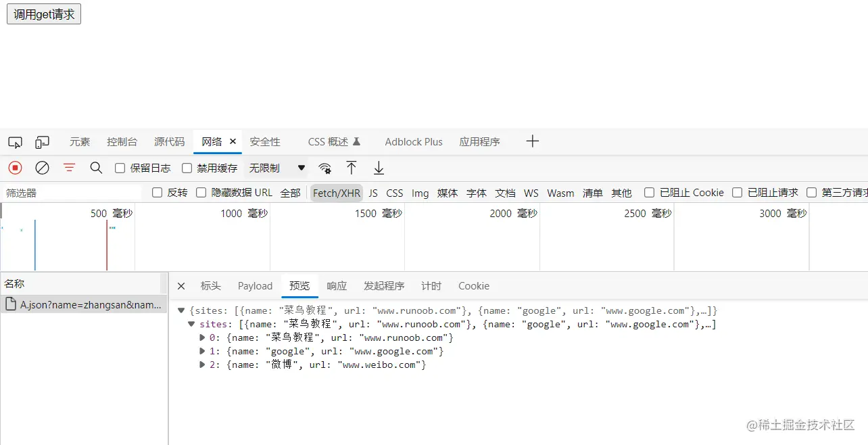Toggle the filter bar icon
868x445 pixels.
[69, 167]
